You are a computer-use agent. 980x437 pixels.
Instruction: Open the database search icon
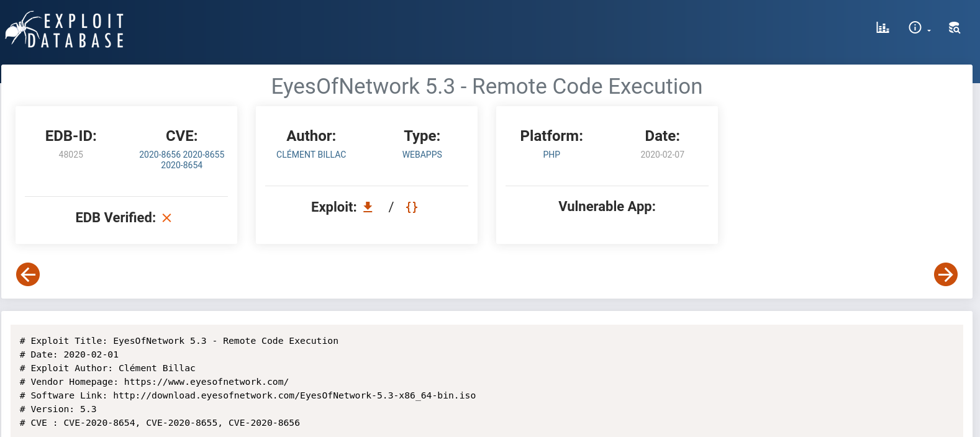point(955,27)
